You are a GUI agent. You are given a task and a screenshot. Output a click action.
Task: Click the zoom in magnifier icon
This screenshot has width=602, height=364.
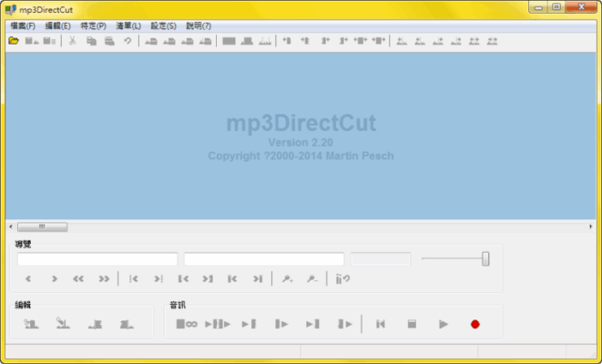point(287,278)
